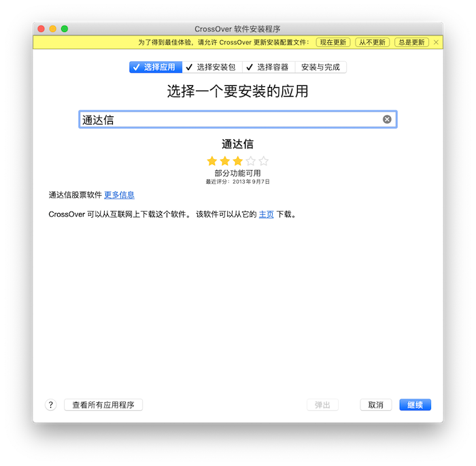Image resolution: width=476 pixels, height=466 pixels.
Task: Clear the search field with the X icon
Action: 387,119
